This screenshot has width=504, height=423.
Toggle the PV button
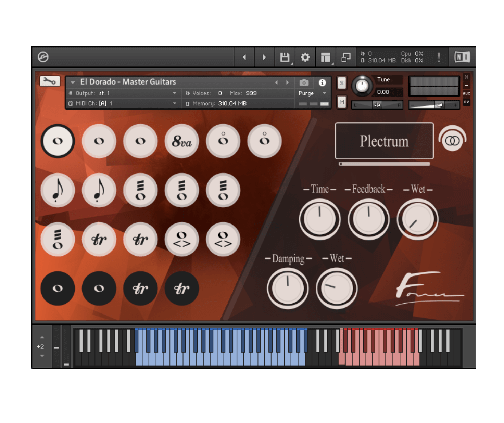(x=466, y=102)
